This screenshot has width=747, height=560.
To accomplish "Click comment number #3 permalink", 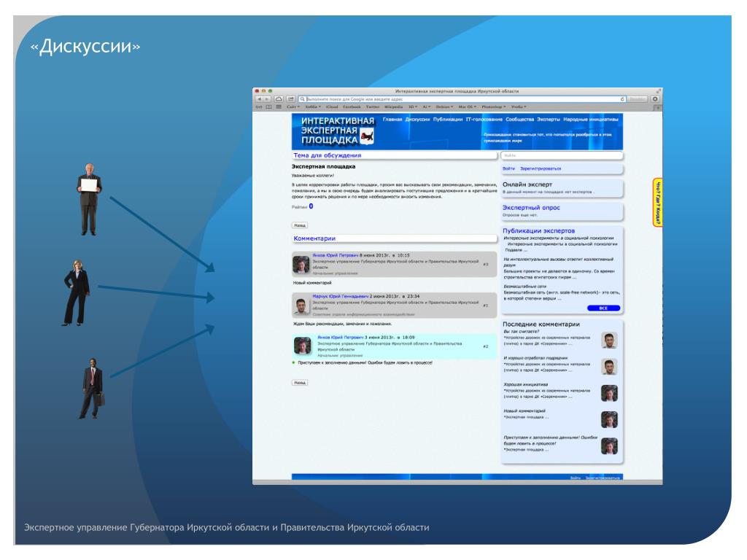I will pos(485,264).
